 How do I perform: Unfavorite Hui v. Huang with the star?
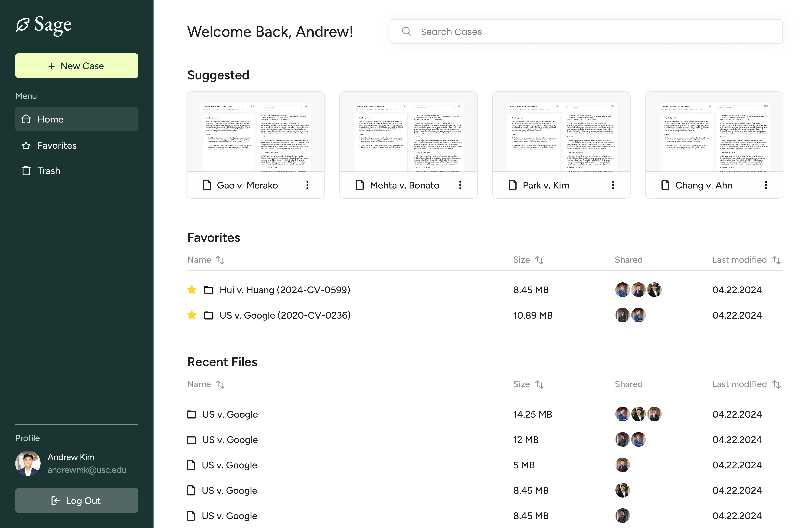tap(192, 290)
